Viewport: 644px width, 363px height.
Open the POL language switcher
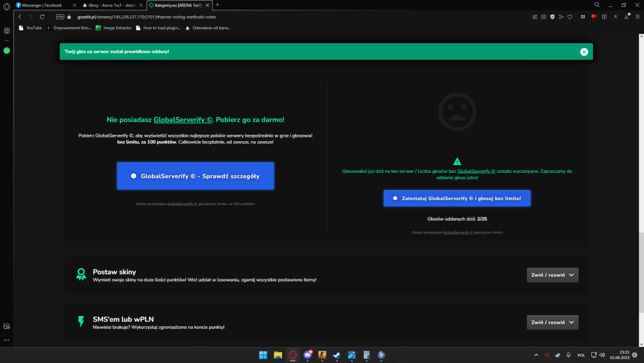[x=581, y=355]
